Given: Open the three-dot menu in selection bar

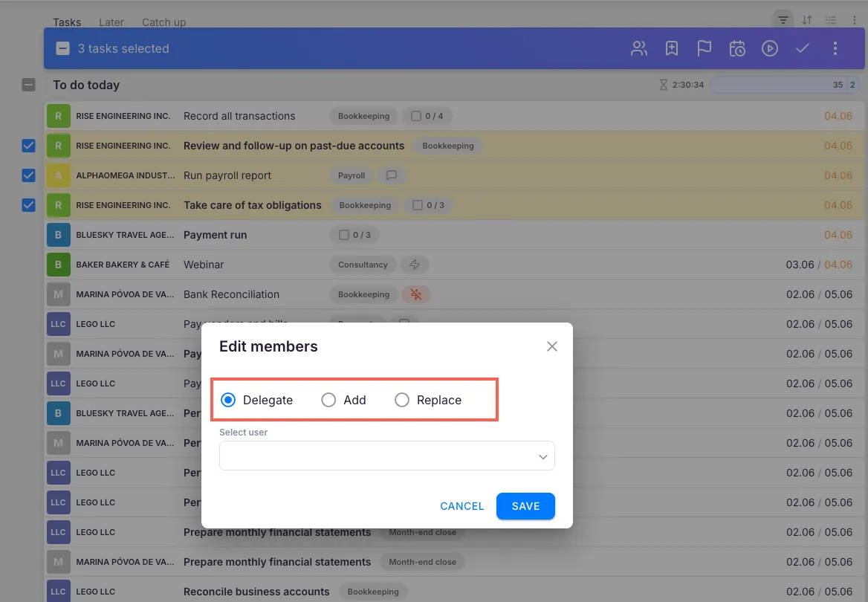Looking at the screenshot, I should pos(835,48).
